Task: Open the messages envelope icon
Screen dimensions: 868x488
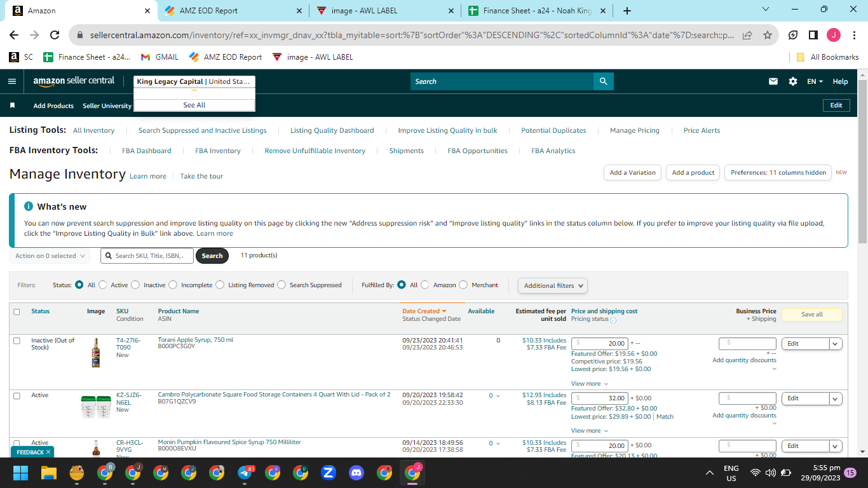Action: (x=773, y=81)
